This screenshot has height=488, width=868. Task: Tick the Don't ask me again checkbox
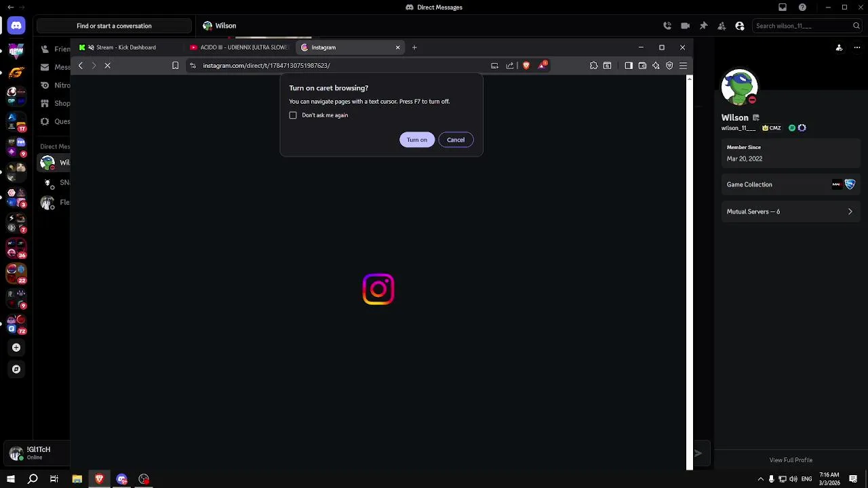point(293,115)
